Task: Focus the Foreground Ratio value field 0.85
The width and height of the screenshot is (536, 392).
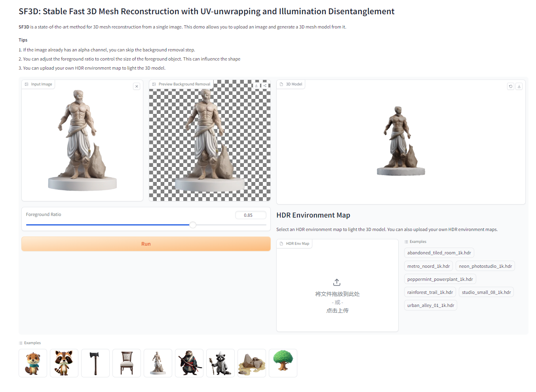Action: 251,215
